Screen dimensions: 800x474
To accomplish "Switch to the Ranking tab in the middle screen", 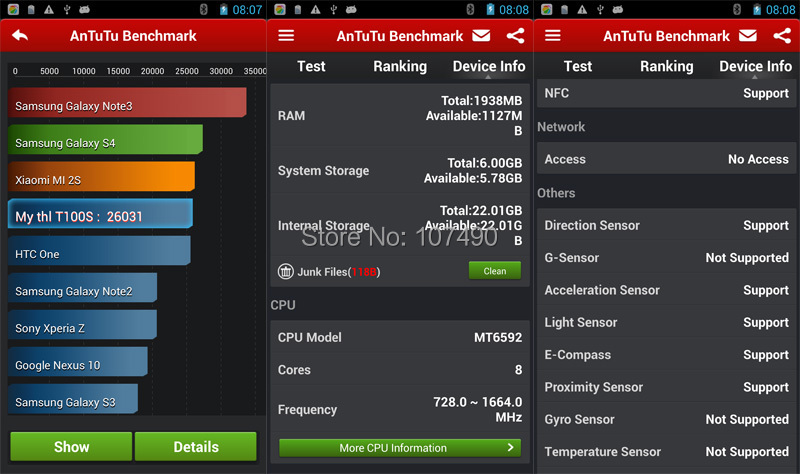I will (x=400, y=66).
